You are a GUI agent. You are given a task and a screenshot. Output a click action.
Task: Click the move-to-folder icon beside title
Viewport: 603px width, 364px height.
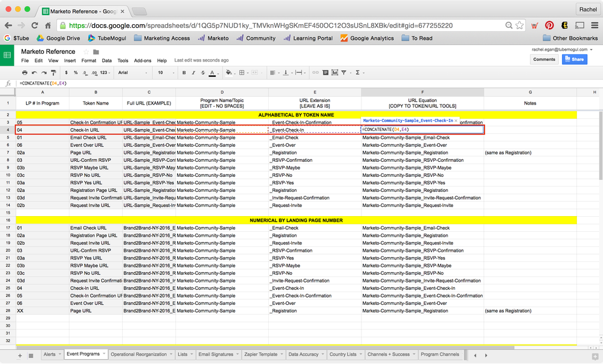(x=96, y=52)
